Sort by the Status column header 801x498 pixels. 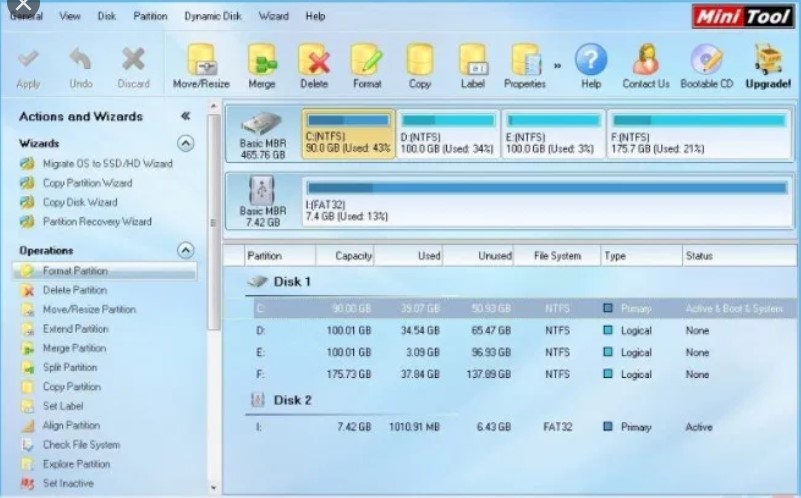click(x=739, y=255)
